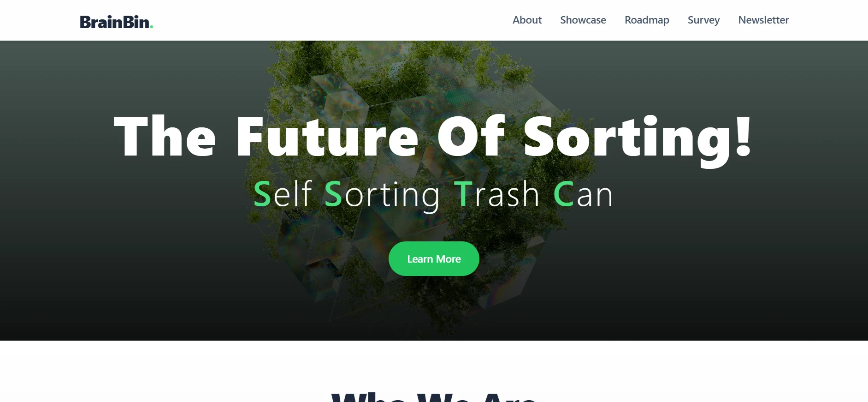Select Survey in the navigation bar
Screen dimensions: 868x402
tap(703, 20)
